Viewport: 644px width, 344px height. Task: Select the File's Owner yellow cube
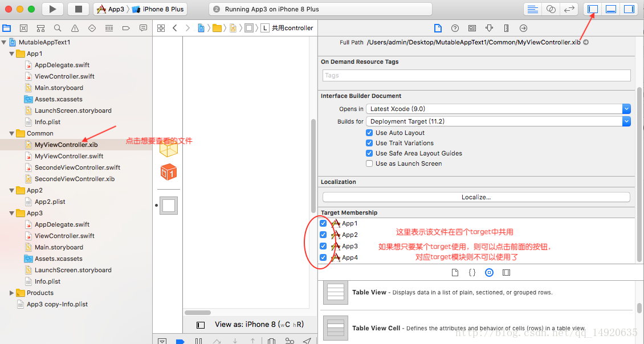168,149
